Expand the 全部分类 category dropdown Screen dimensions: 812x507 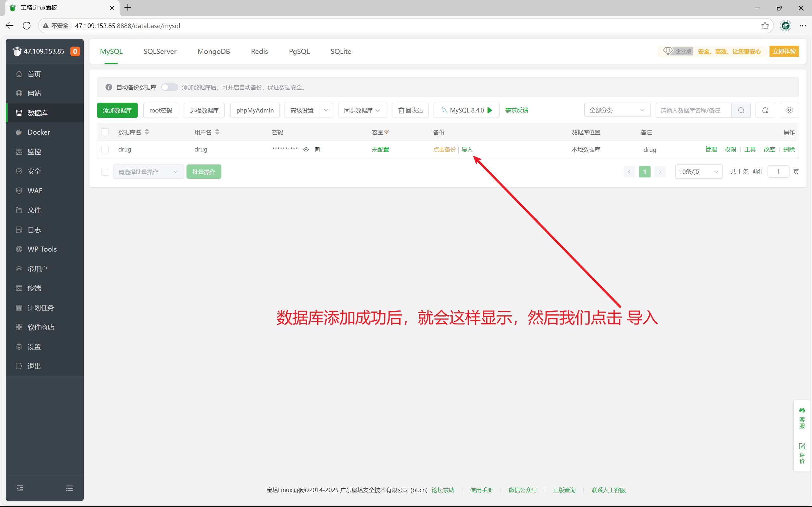click(x=617, y=110)
